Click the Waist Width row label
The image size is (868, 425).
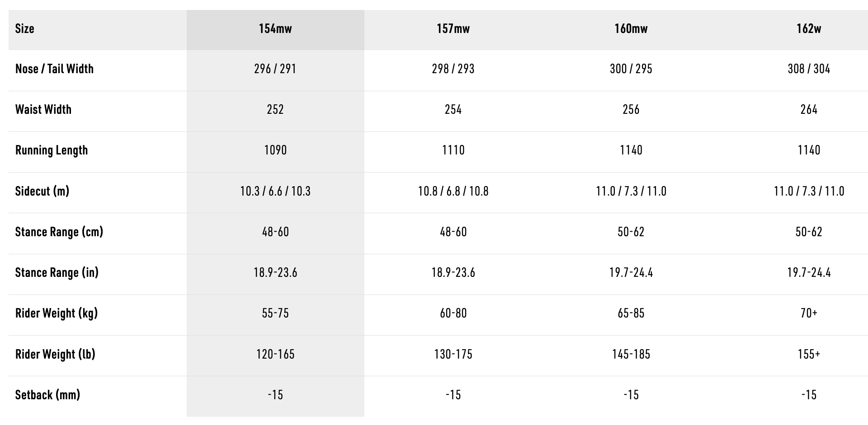43,109
